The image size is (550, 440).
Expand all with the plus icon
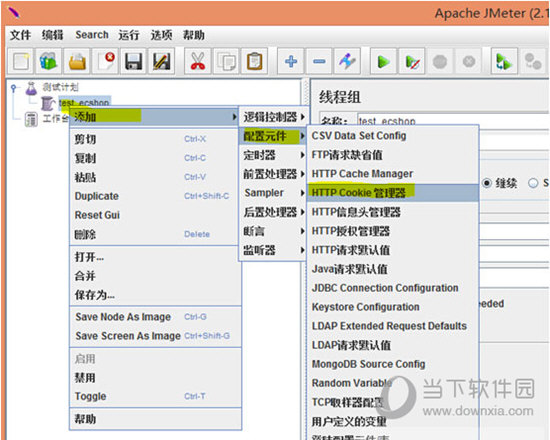291,61
